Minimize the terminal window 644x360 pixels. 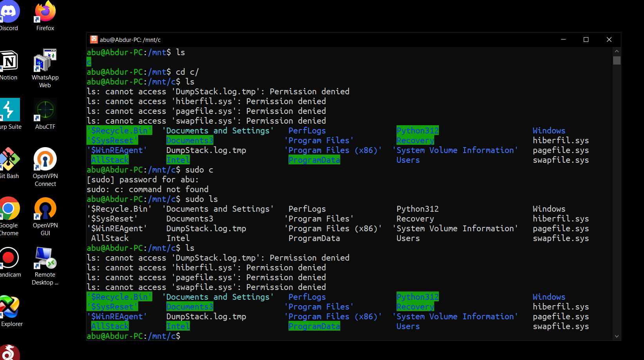point(563,40)
